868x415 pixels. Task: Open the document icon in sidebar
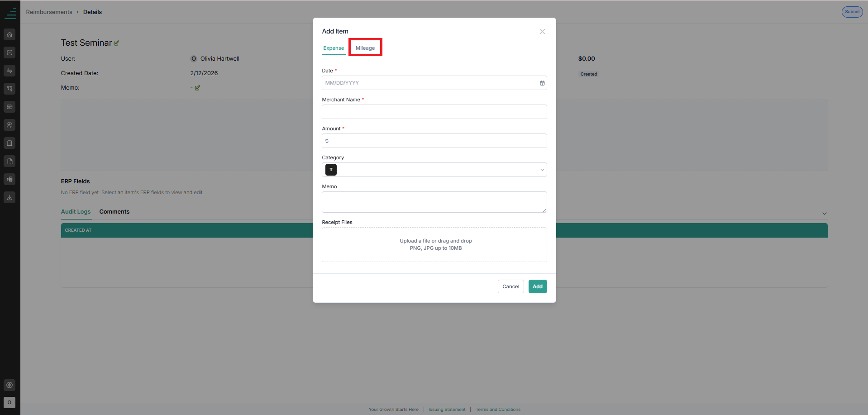coord(10,161)
